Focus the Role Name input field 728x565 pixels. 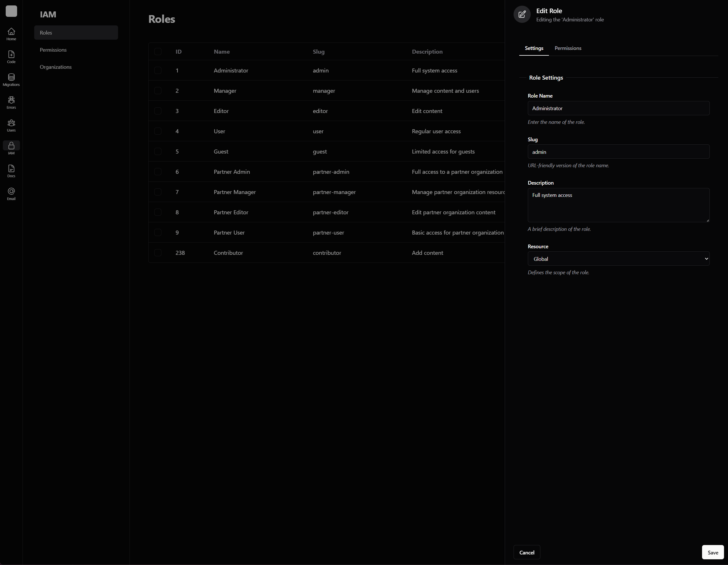(x=618, y=108)
